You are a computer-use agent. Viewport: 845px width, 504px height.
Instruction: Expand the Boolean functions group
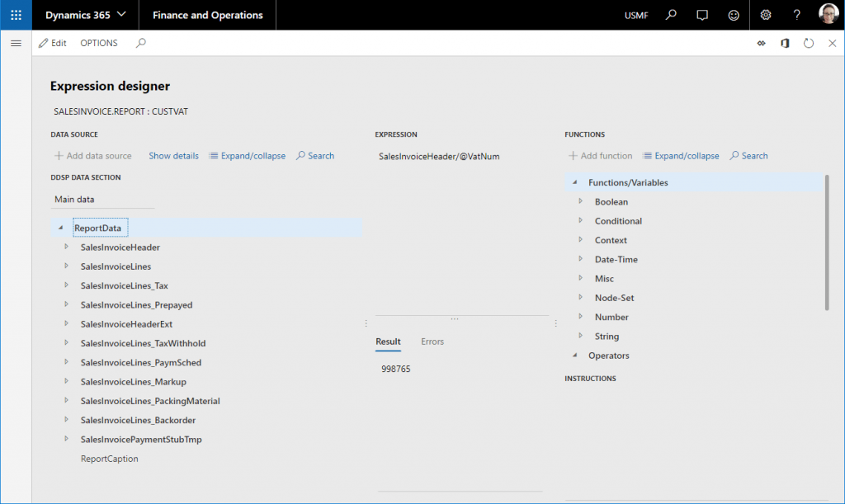coord(581,201)
